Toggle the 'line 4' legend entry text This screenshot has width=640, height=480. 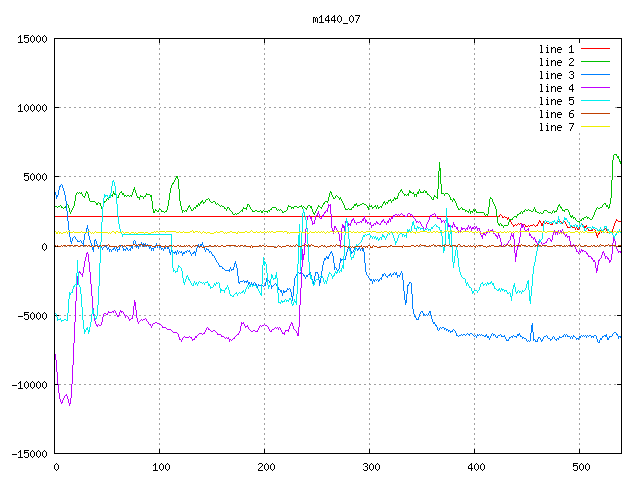click(557, 88)
